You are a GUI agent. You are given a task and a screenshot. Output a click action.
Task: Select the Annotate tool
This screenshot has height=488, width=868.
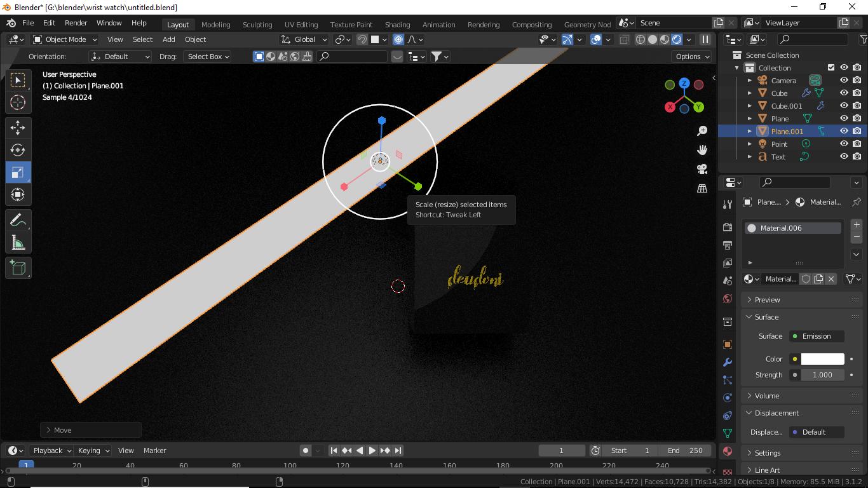[18, 220]
